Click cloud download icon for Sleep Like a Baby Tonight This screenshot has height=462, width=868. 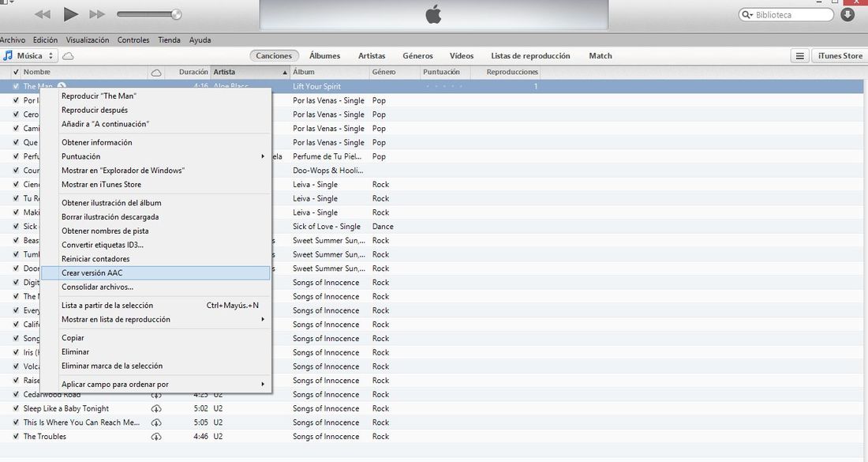156,409
